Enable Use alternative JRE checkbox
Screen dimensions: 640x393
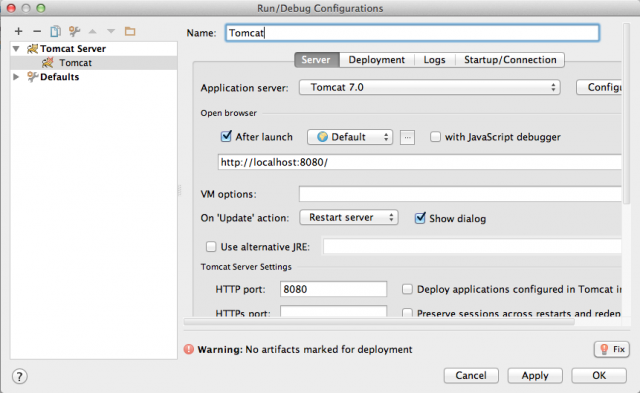pos(211,246)
